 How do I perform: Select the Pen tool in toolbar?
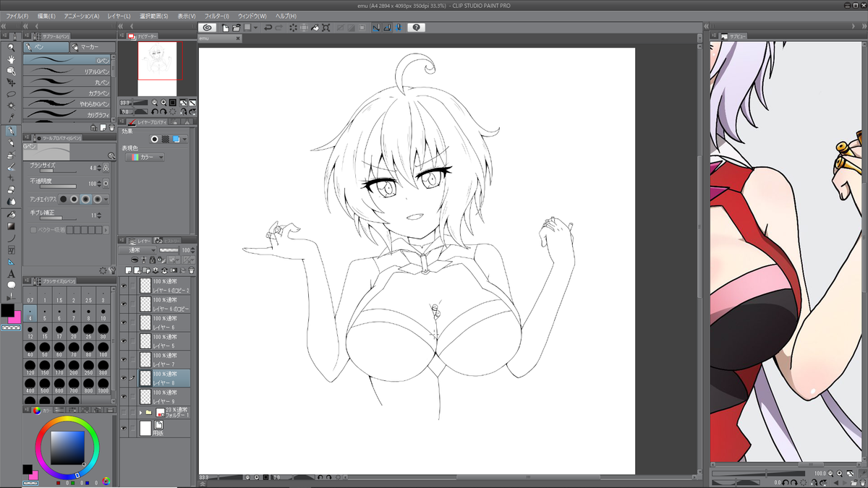[11, 132]
